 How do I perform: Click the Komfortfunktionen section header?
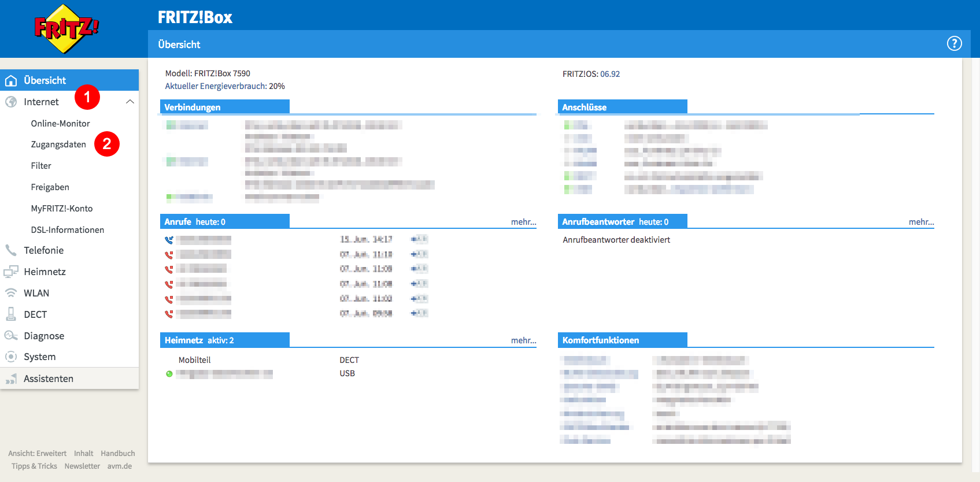[623, 340]
